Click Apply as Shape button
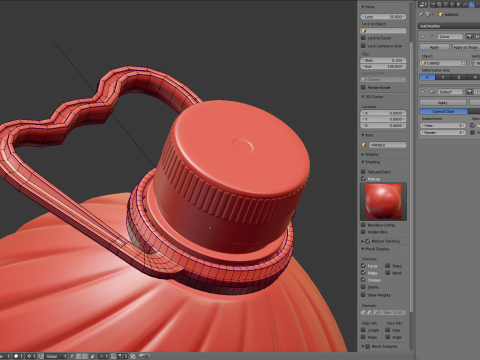The height and width of the screenshot is (360, 480). point(466,47)
